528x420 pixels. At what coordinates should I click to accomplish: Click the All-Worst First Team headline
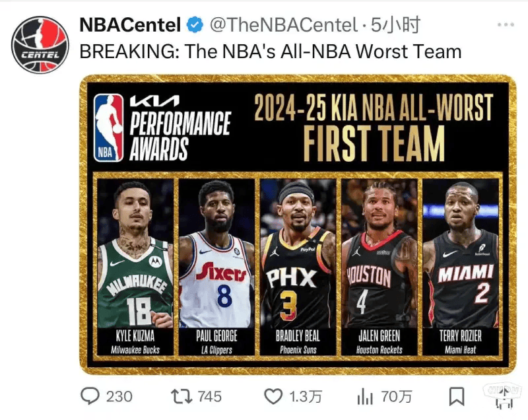(374, 127)
